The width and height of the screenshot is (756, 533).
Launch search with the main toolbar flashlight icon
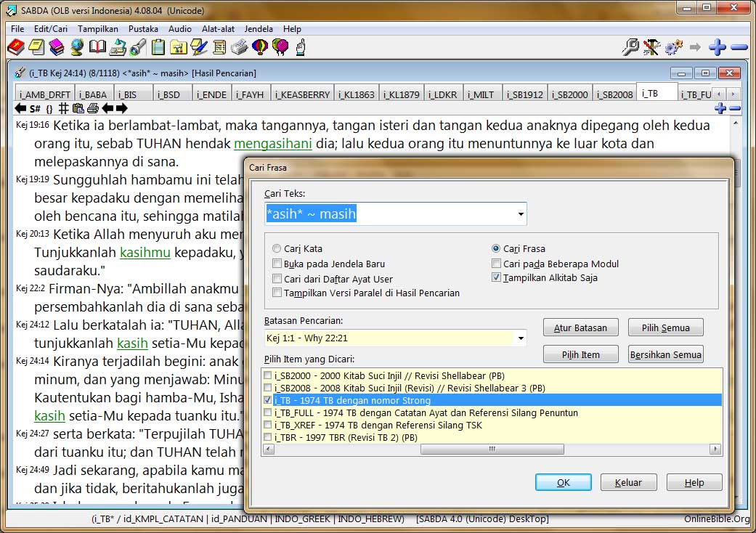click(138, 47)
